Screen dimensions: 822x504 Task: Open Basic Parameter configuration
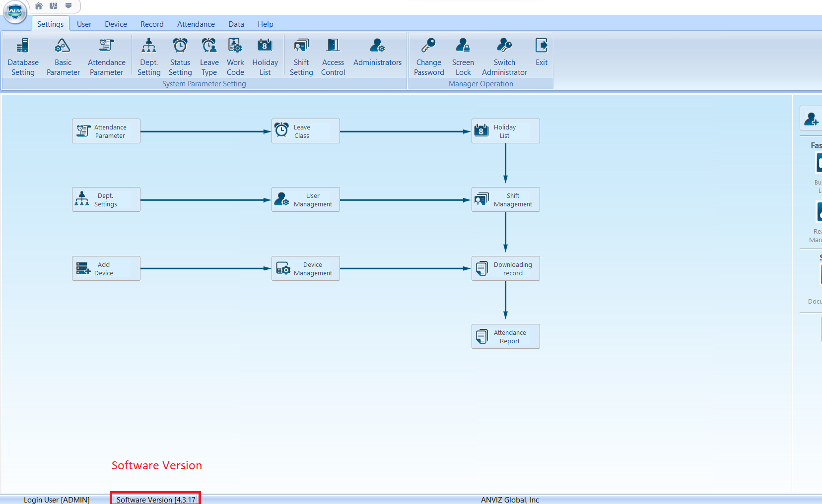63,56
